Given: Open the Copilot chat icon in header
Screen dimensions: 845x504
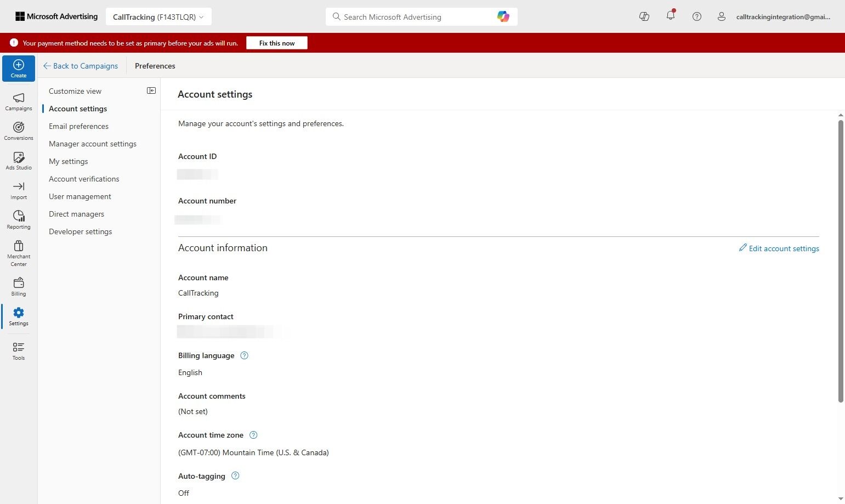Looking at the screenshot, I should point(644,16).
